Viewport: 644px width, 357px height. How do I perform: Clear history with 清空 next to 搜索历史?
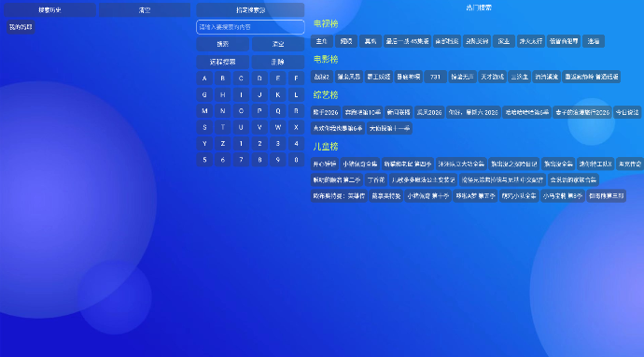145,10
